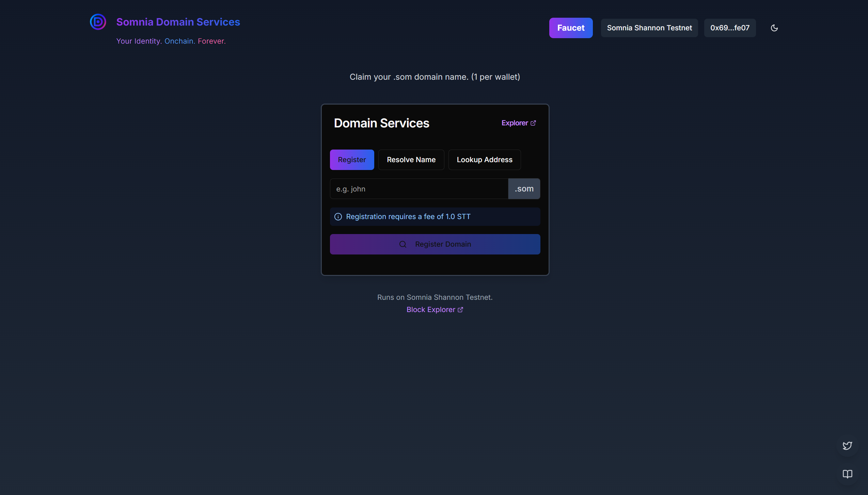Screen dimensions: 868x495
Task: Click the 'Registration requires a fee of 1.0 STT' notice
Action: (435, 217)
